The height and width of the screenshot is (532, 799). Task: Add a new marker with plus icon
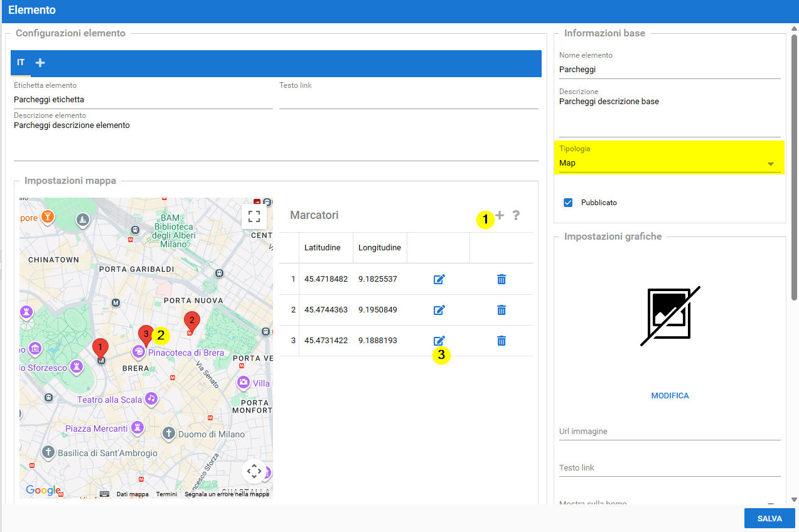[x=500, y=216]
